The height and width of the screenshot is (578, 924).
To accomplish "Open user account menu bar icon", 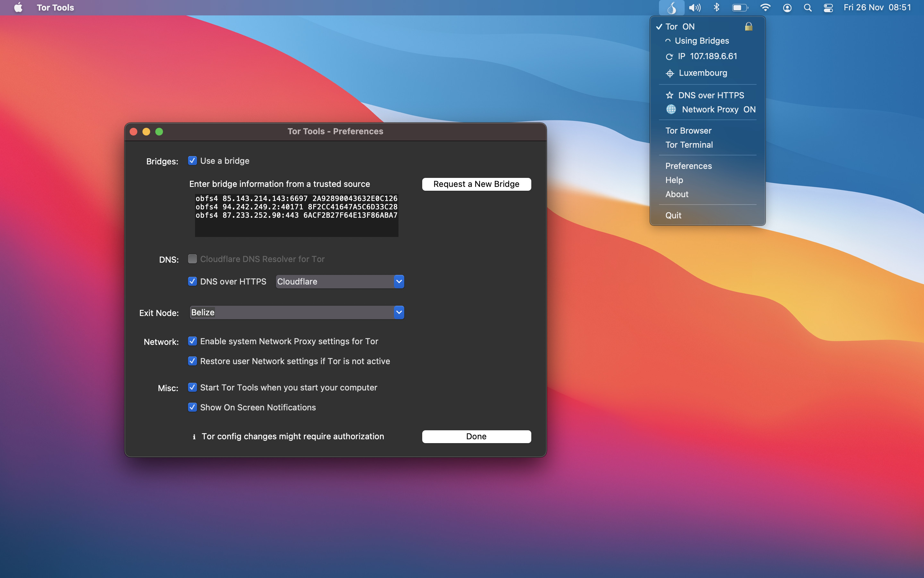I will [787, 8].
